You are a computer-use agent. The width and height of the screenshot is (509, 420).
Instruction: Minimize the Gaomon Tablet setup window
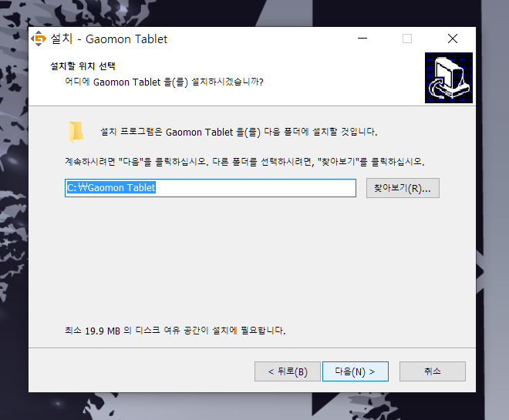pyautogui.click(x=362, y=39)
